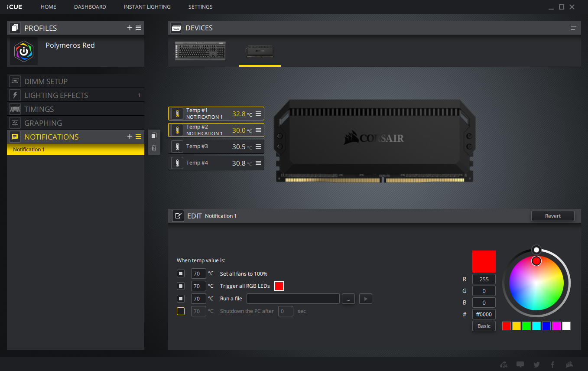Open the SETTINGS tab
This screenshot has width=588, height=371.
click(x=201, y=7)
